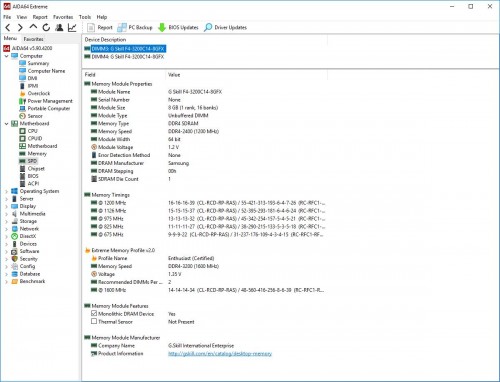
Task: Click the Value column header
Action: coord(246,75)
